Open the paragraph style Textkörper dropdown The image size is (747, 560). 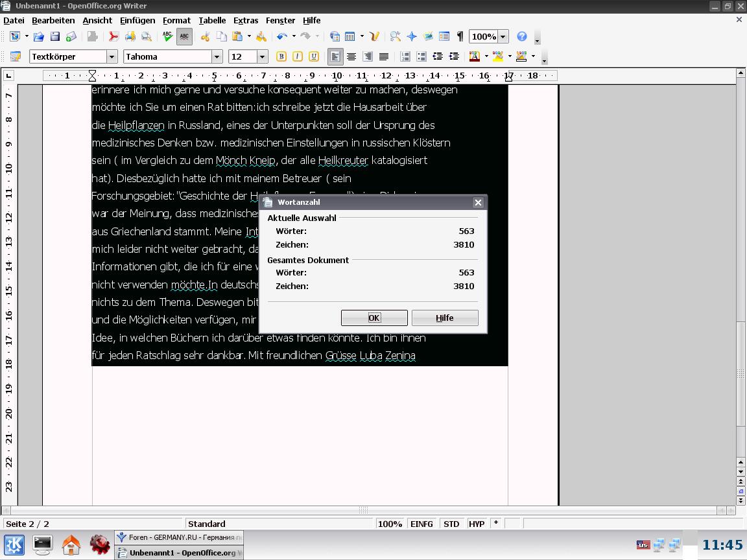coord(112,56)
